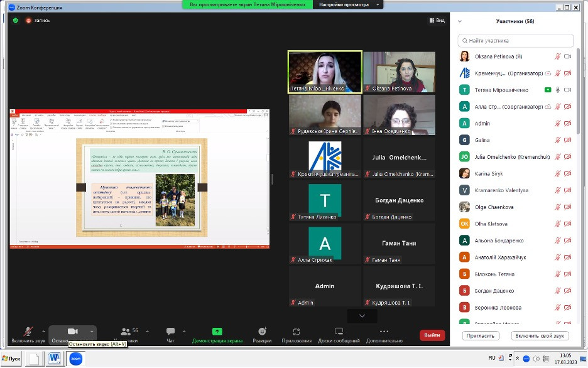This screenshot has height=368, width=588.
Task: Expand audio options arrow next to microphone
Action: point(43,332)
